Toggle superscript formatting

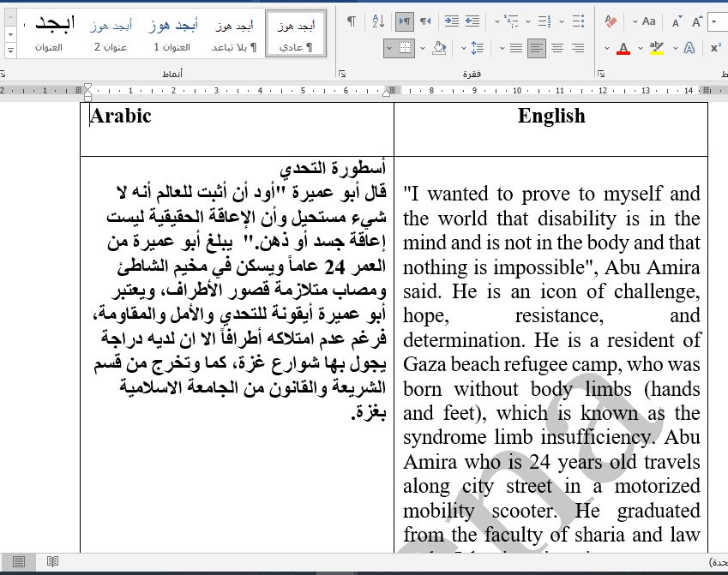[715, 48]
